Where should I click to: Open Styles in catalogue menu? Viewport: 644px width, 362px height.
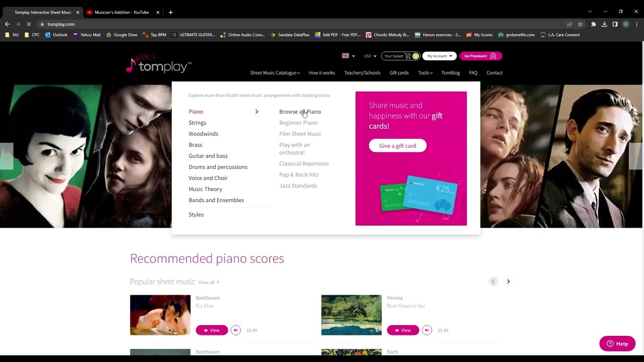coord(196,215)
